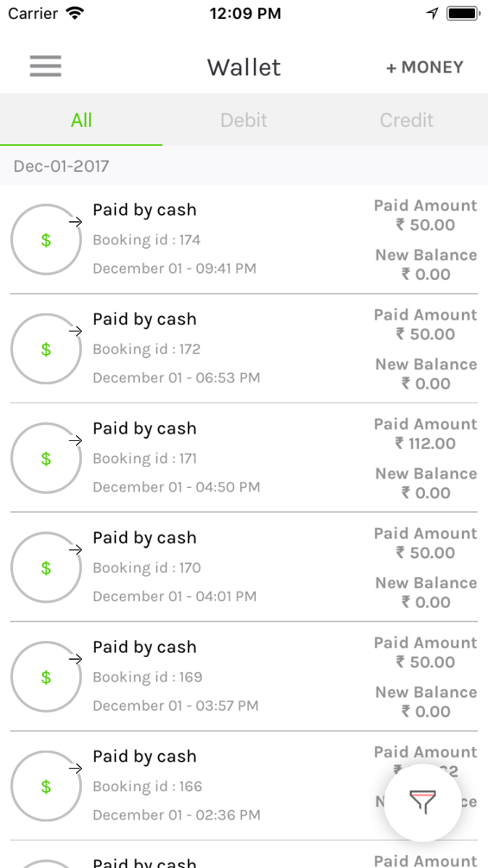This screenshot has height=868, width=488.
Task: Switch to the All tab
Action: 81,120
